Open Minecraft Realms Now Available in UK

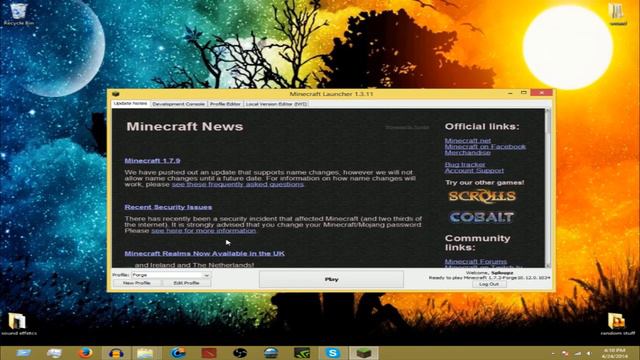[204, 253]
